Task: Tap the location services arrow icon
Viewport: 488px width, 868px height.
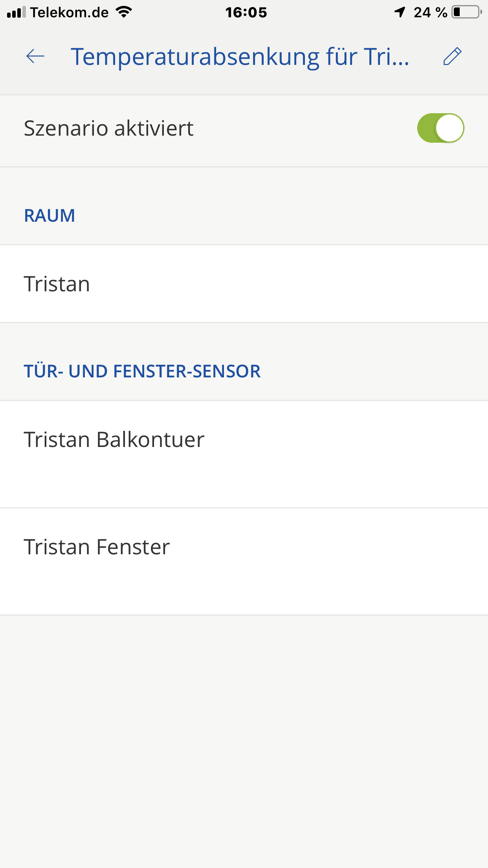Action: tap(400, 13)
